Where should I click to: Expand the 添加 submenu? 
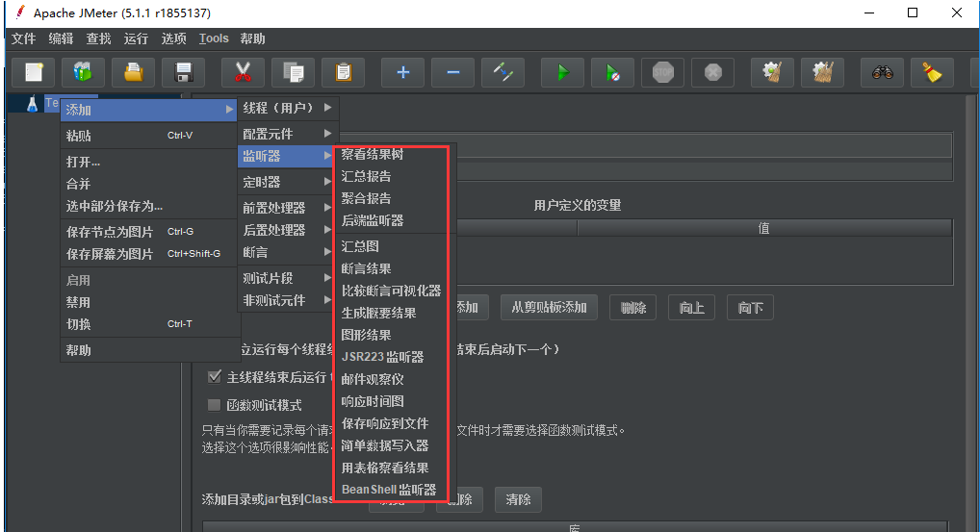click(x=149, y=110)
